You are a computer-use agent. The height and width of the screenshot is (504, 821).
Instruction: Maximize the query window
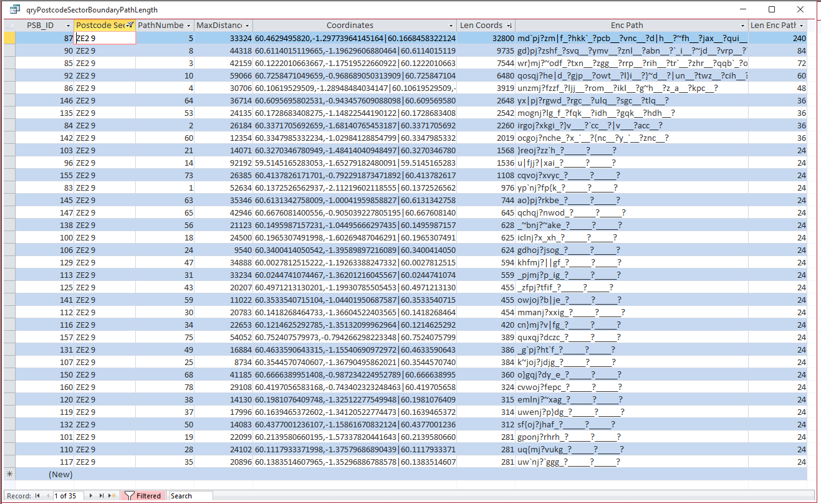pyautogui.click(x=772, y=9)
